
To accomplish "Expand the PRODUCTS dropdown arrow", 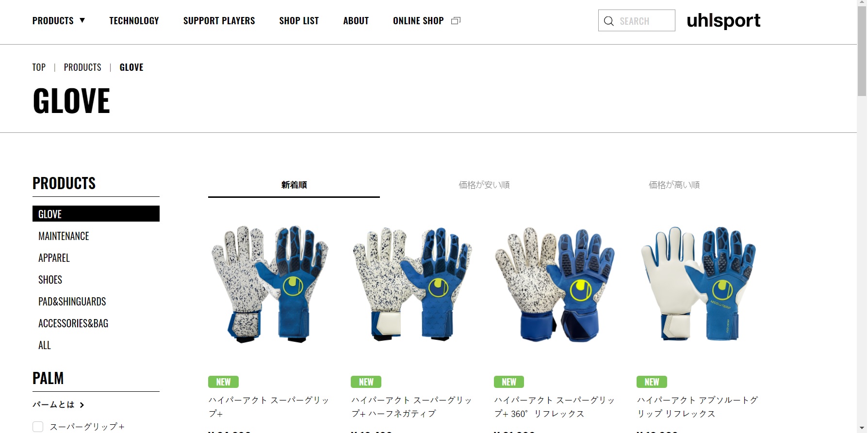I will 82,20.
